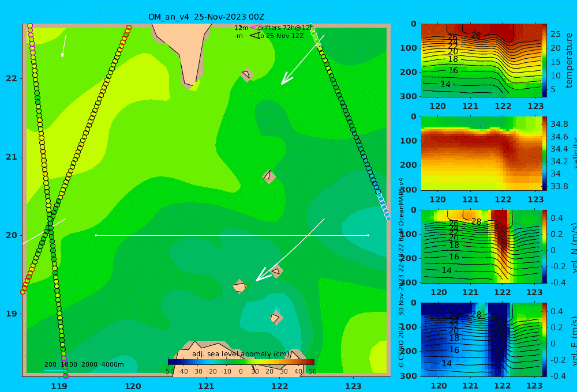577x392 pixels.
Task: Click the 'drifters 72h@12h' legend label
Action: click(x=286, y=28)
